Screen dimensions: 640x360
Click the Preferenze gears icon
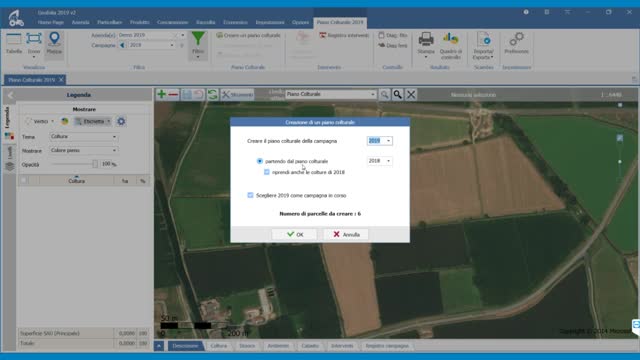click(x=516, y=40)
